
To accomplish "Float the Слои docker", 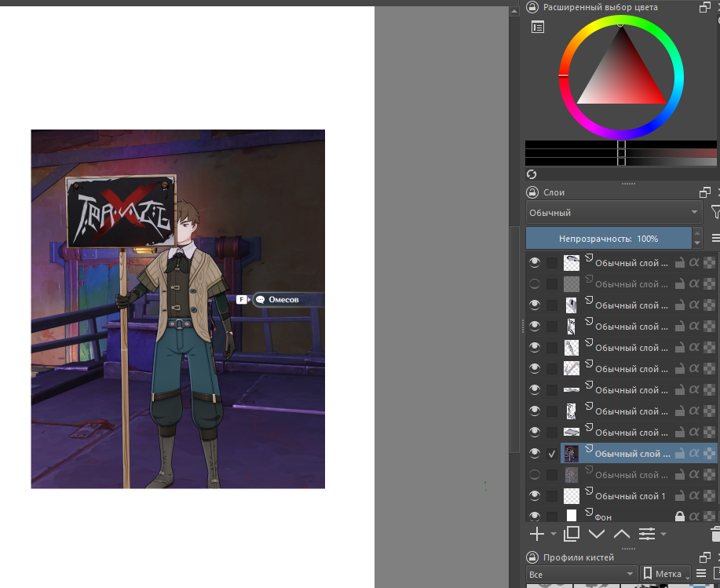I will 704,192.
